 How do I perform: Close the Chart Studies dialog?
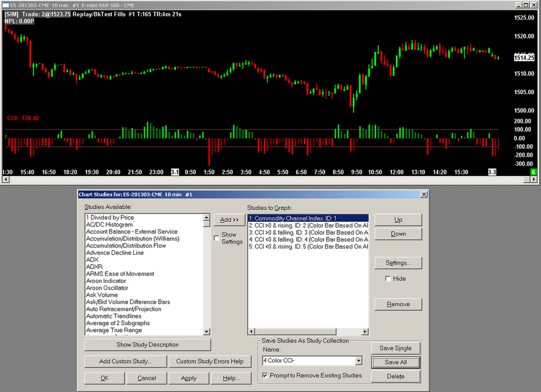(x=424, y=194)
